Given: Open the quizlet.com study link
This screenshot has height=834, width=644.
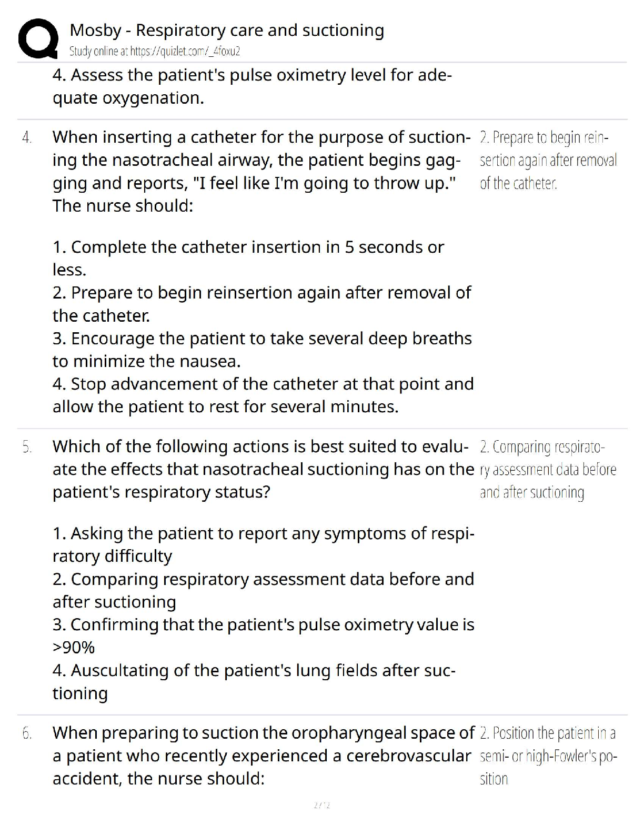Looking at the screenshot, I should click(x=155, y=52).
